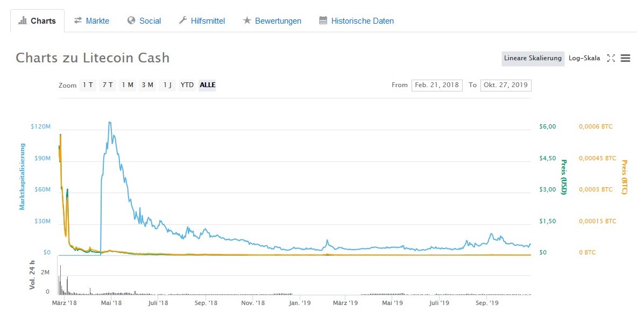Click the März '19 timeline label
The image size is (644, 312).
pos(345,303)
